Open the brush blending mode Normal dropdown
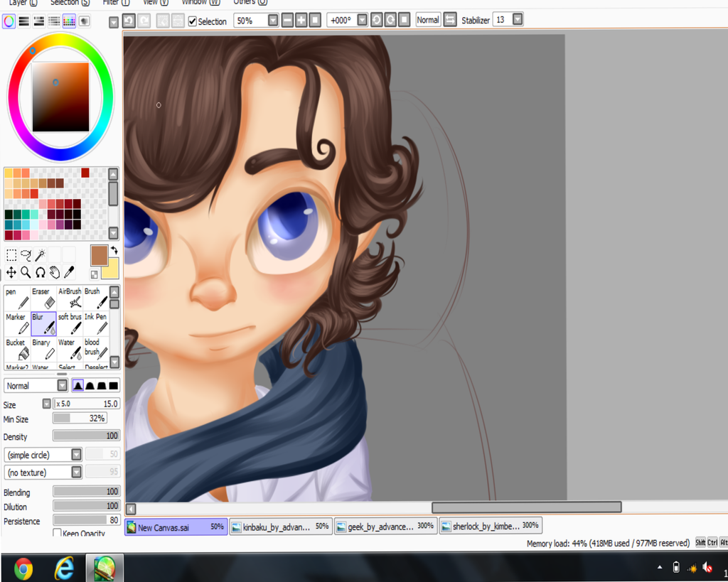The height and width of the screenshot is (582, 728). click(x=63, y=386)
